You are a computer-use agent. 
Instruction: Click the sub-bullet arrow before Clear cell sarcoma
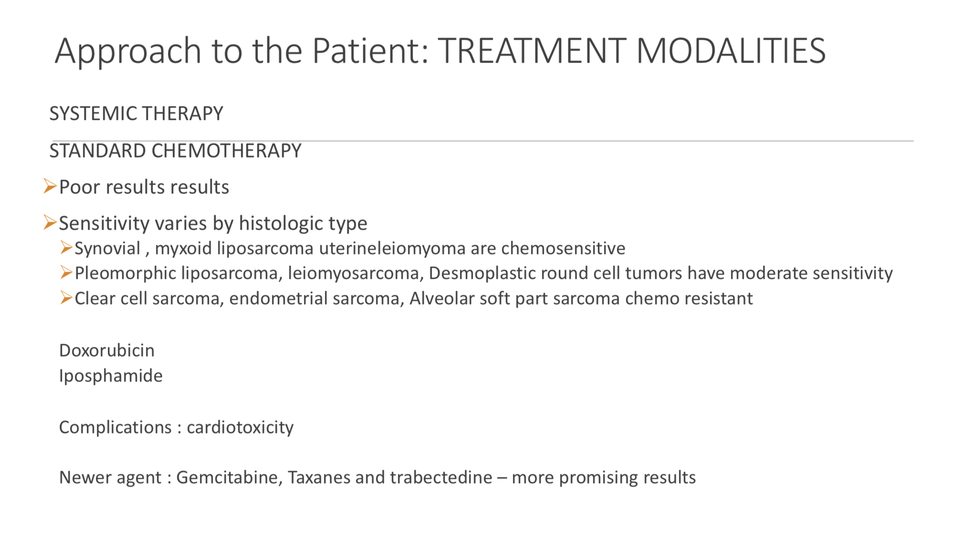66,298
